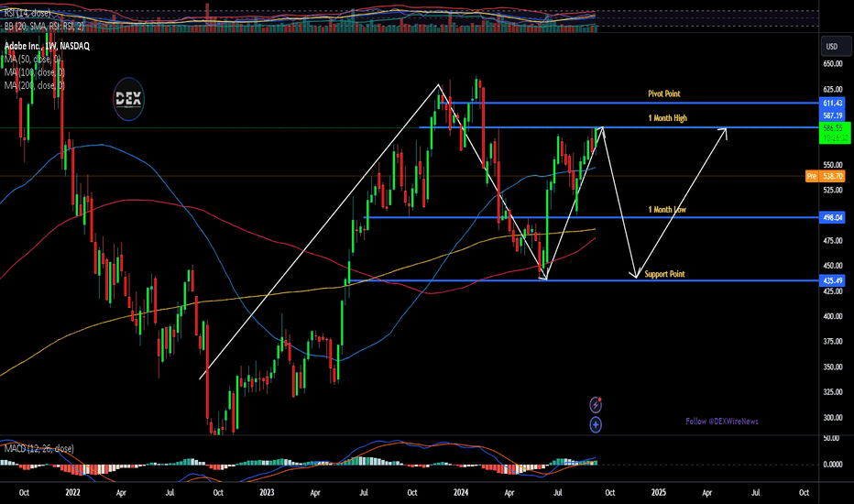Click the 0.0000 MACD axis value
The width and height of the screenshot is (854, 504).
[x=833, y=465]
